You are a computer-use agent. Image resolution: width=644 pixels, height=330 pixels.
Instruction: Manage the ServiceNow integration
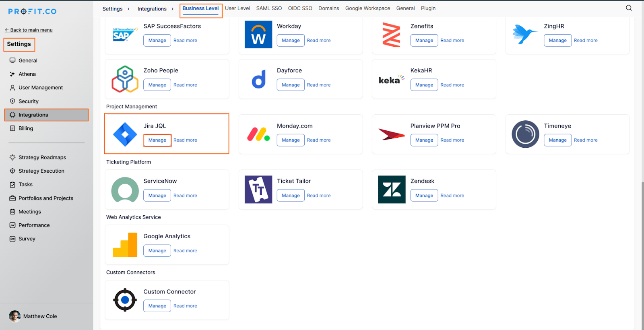pos(157,196)
